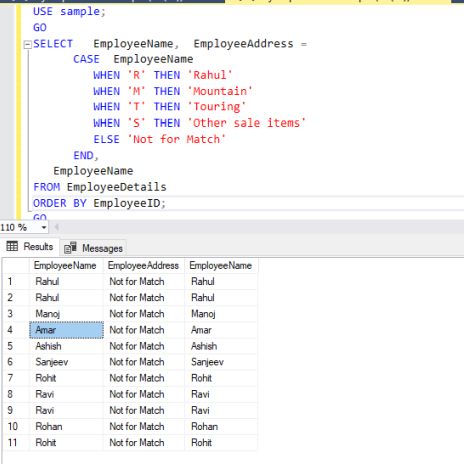Click the last EmployeeName column header

click(x=221, y=265)
